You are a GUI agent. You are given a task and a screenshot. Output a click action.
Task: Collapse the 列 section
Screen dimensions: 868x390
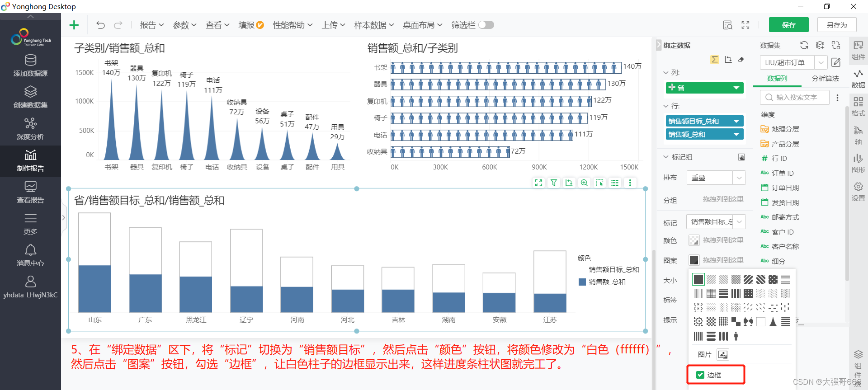click(x=666, y=72)
